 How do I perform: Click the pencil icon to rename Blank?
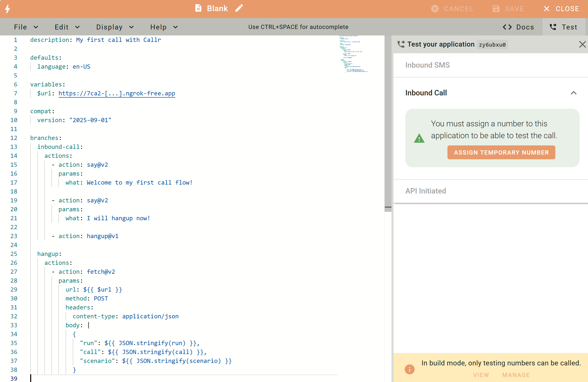pyautogui.click(x=239, y=8)
